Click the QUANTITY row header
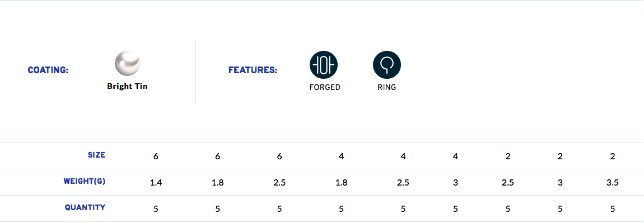The width and height of the screenshot is (644, 223). pos(85,207)
